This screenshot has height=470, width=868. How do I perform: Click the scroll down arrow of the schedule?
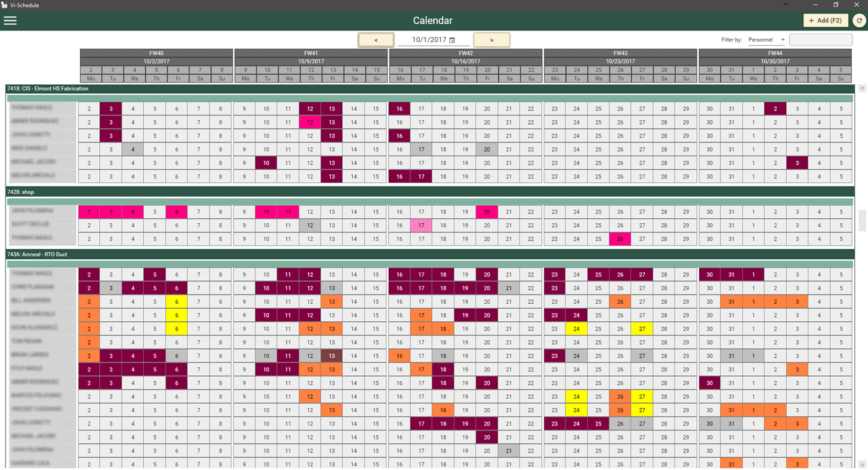[862, 464]
